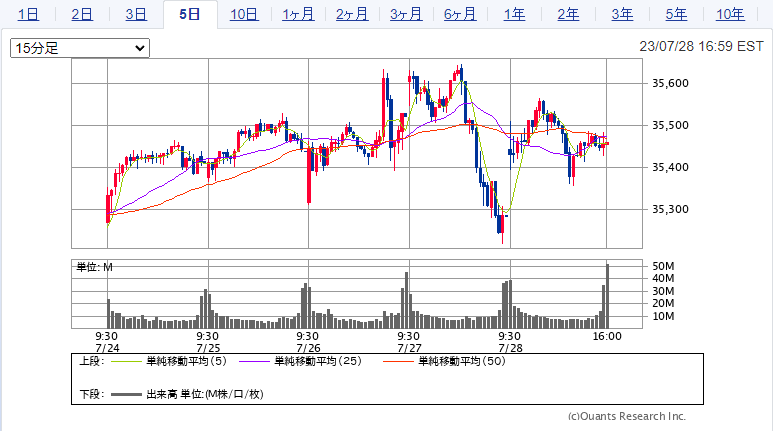Open the 6ヶ月 chart range
This screenshot has height=431, width=773.
click(x=460, y=14)
